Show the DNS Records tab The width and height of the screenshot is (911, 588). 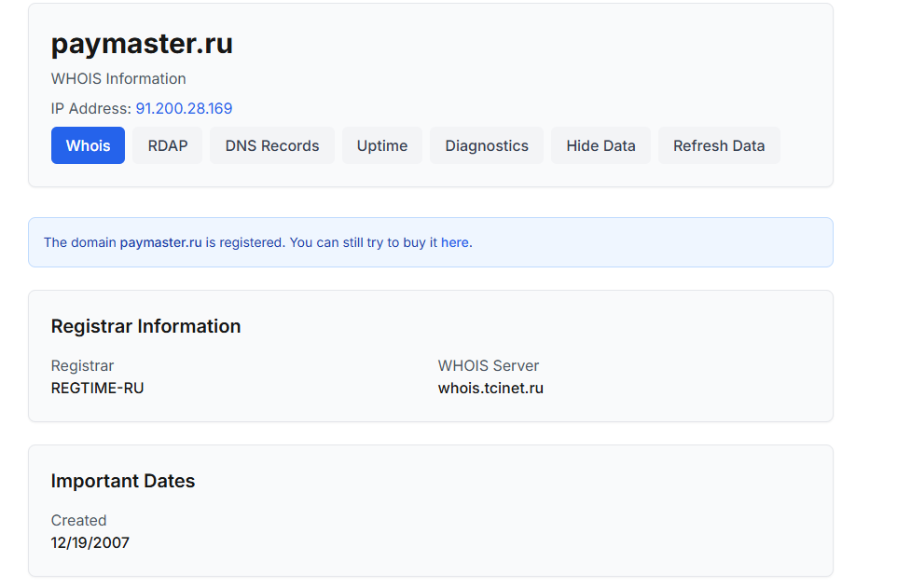pyautogui.click(x=272, y=145)
